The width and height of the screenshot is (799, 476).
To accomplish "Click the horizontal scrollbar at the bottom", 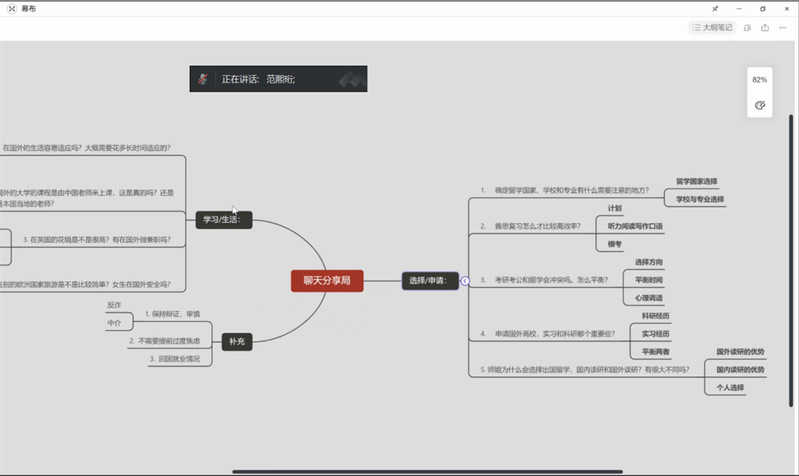I will point(427,471).
